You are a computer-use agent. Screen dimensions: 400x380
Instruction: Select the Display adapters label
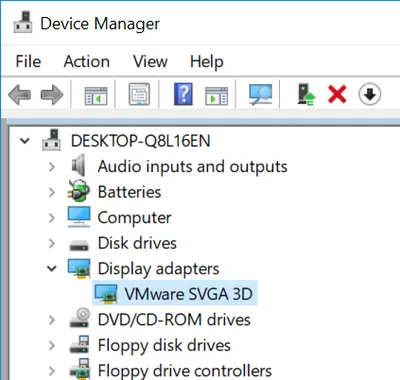tap(158, 269)
